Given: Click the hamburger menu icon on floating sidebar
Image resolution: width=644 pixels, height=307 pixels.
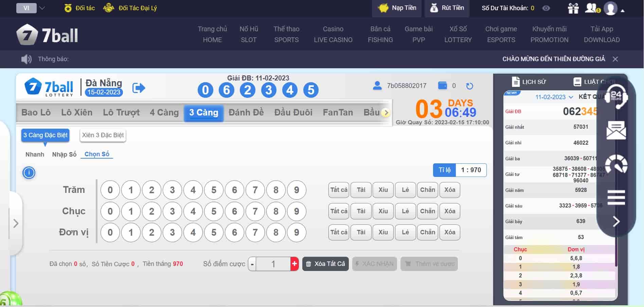Looking at the screenshot, I should 616,196.
